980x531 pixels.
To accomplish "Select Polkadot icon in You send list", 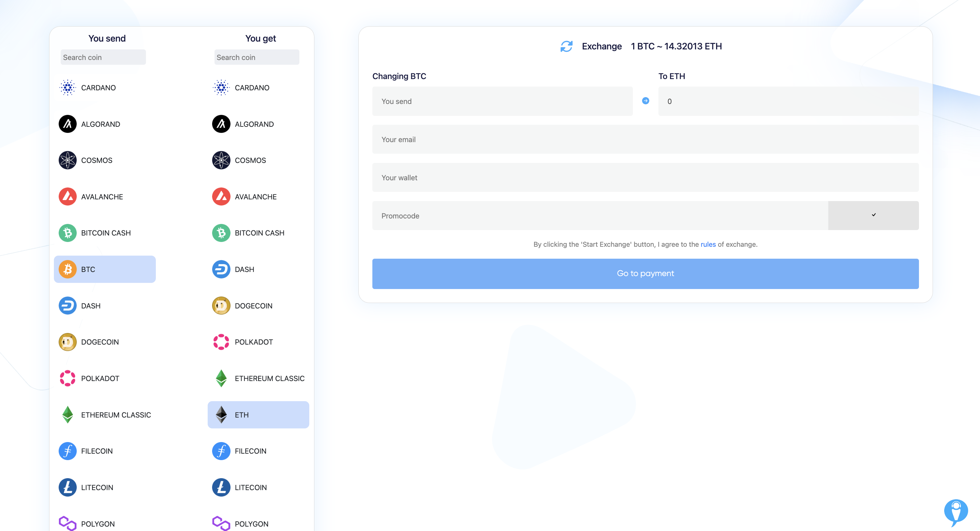I will pos(67,378).
